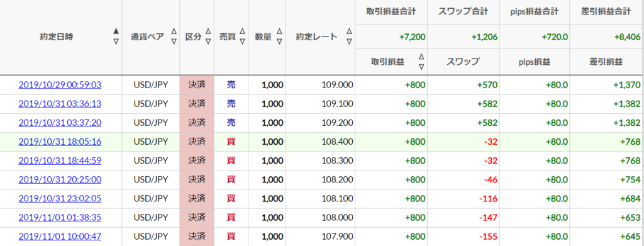Open trade 2019/10/31 03:36:13 link
644x246 pixels.
(60, 104)
